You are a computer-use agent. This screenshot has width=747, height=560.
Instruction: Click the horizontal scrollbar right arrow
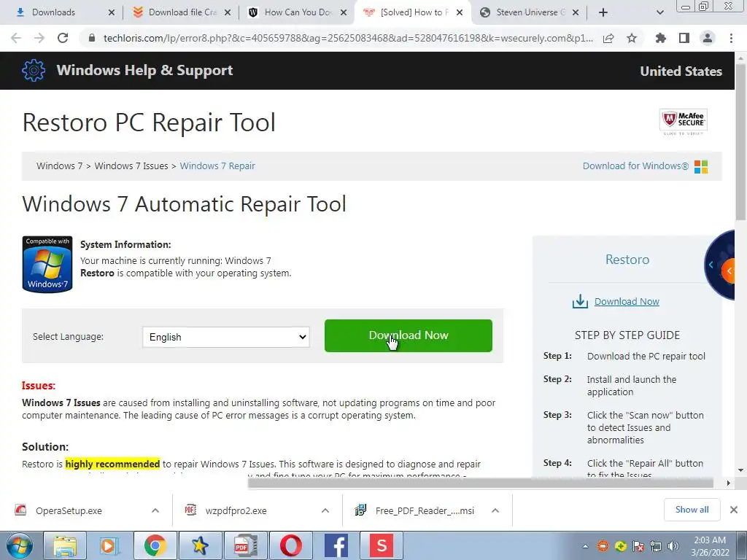729,483
